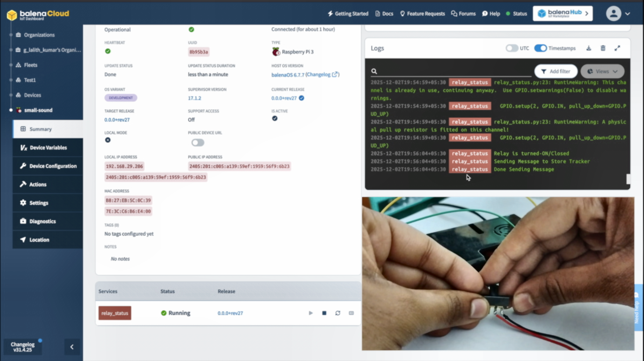Open the Summary tab

pyautogui.click(x=48, y=129)
